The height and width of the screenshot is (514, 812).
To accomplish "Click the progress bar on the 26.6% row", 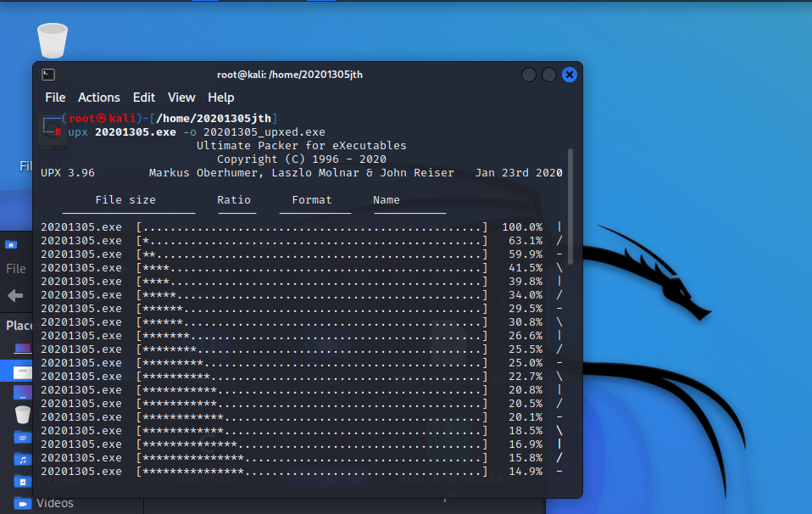I will [312, 336].
